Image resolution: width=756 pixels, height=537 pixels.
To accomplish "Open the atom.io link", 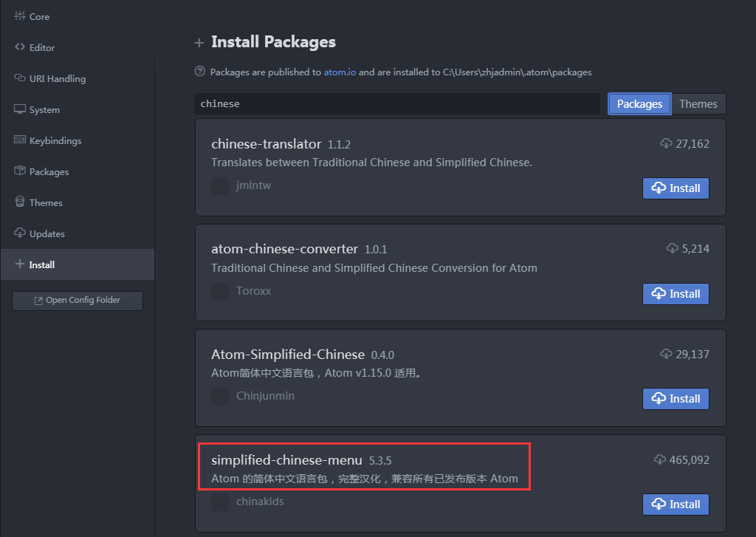I will point(340,72).
